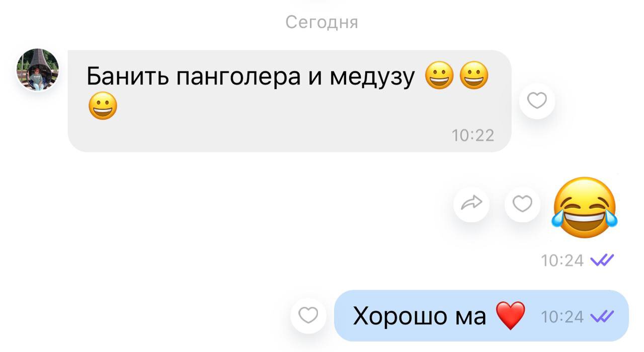Like the laughing emoji message with heart
The height and width of the screenshot is (352, 644).
tap(522, 204)
